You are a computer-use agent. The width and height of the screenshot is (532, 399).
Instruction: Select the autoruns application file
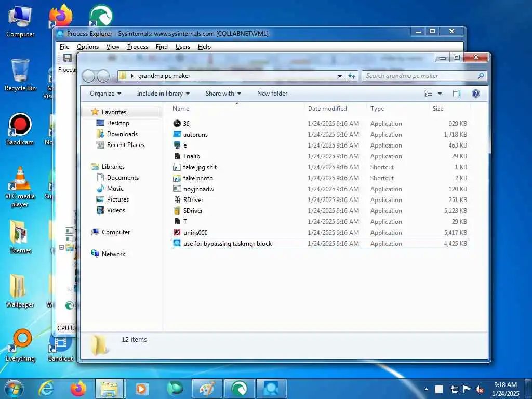tap(320, 135)
